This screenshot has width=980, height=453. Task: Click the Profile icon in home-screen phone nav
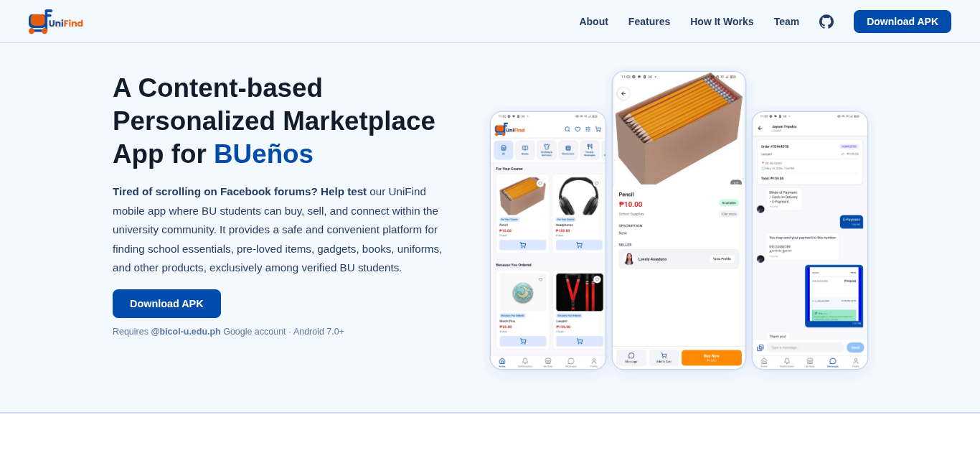pyautogui.click(x=594, y=362)
